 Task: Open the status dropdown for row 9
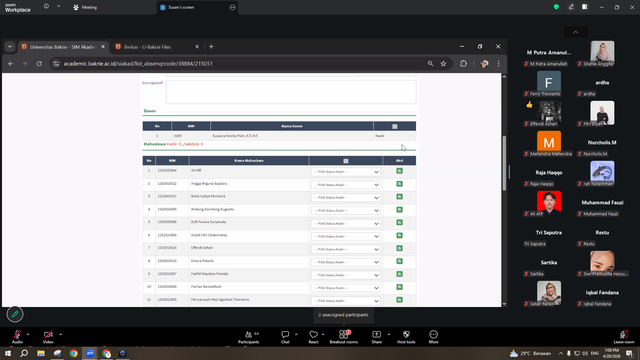(x=346, y=275)
